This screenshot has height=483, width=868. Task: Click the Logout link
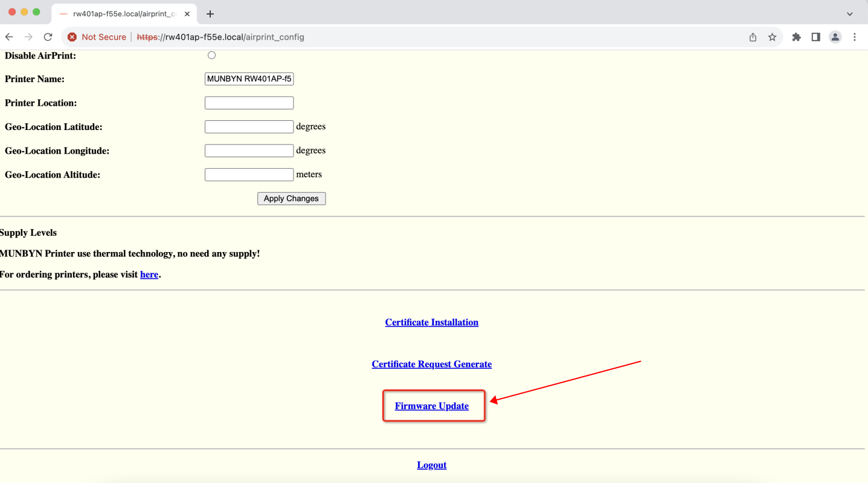(432, 465)
